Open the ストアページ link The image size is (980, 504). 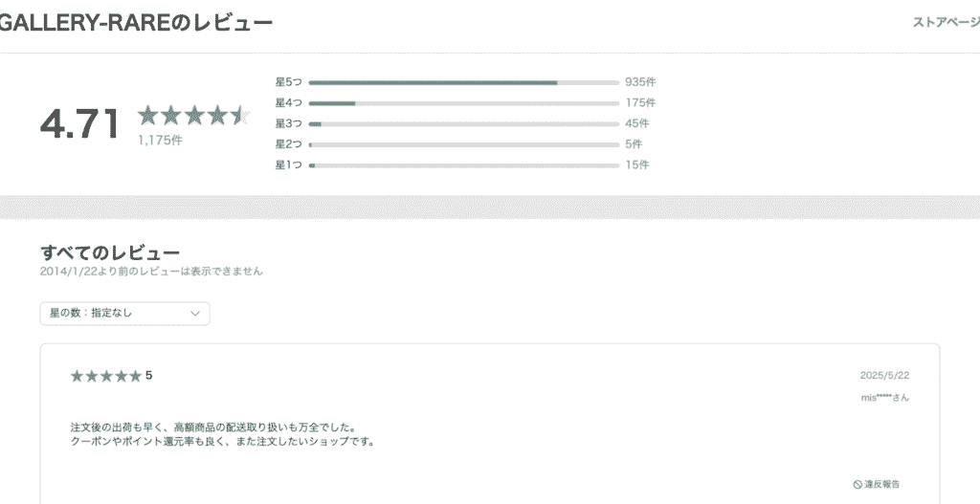(x=947, y=23)
